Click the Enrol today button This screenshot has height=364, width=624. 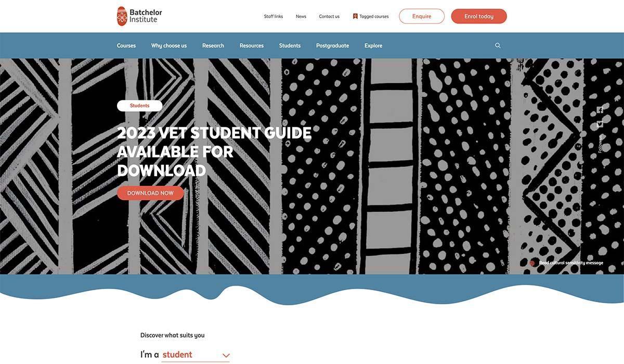(x=479, y=16)
